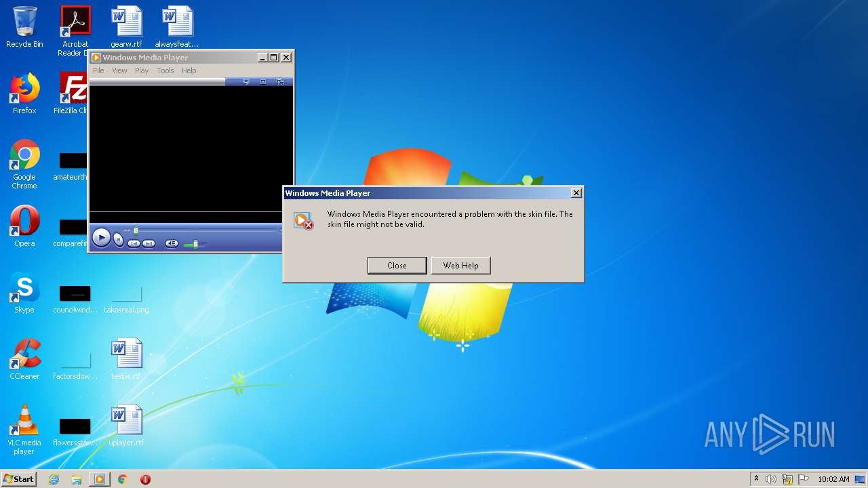Click the middle skin toolbar icon above video

tap(263, 81)
